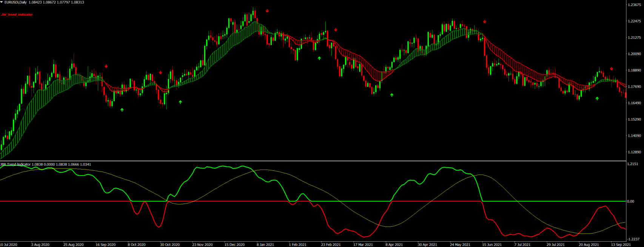The width and height of the screenshot is (644, 247).
Task: Click the 13 Sep 2021 date label
Action: pos(621,245)
